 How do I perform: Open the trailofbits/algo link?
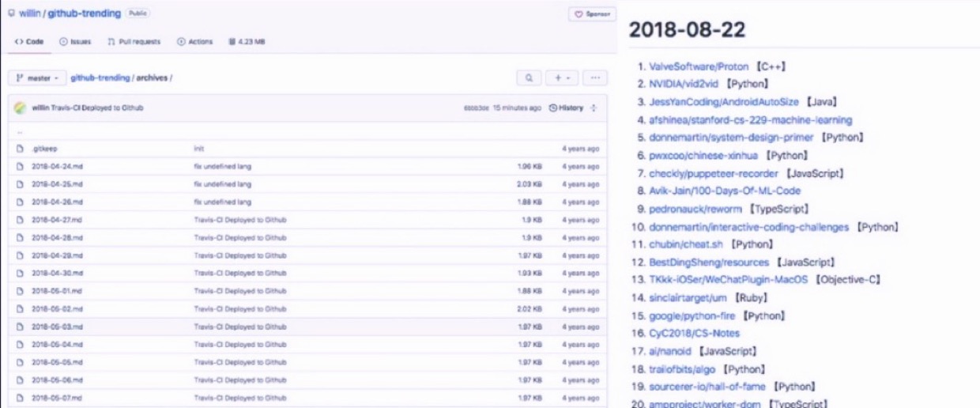683,369
